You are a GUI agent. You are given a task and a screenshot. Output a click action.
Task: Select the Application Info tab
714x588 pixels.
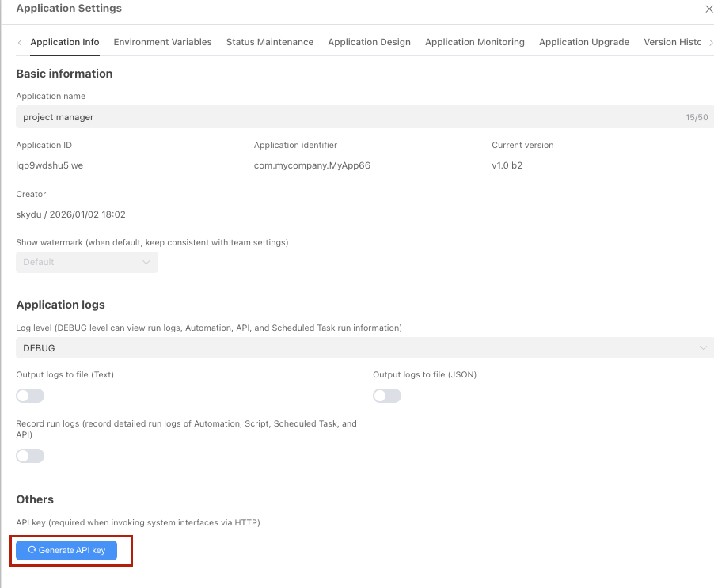pos(65,42)
